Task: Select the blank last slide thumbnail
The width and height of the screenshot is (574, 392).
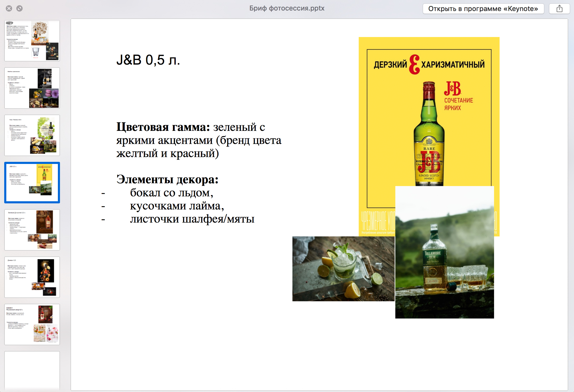Action: (32, 371)
